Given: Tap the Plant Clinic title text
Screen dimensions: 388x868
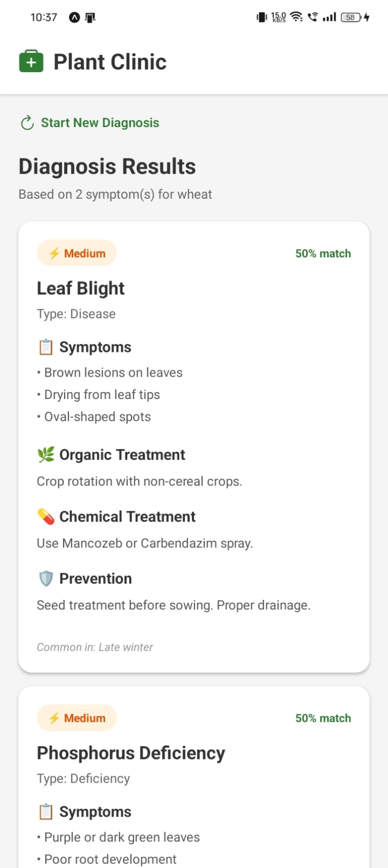Looking at the screenshot, I should (109, 61).
